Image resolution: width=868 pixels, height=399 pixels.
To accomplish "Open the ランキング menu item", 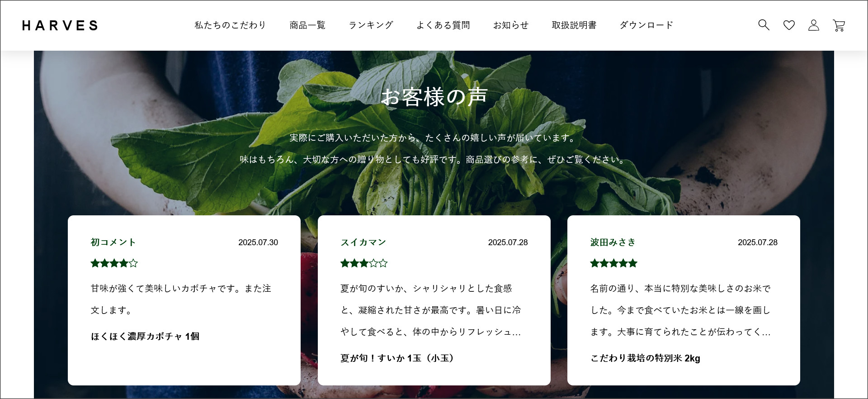I will (x=371, y=25).
